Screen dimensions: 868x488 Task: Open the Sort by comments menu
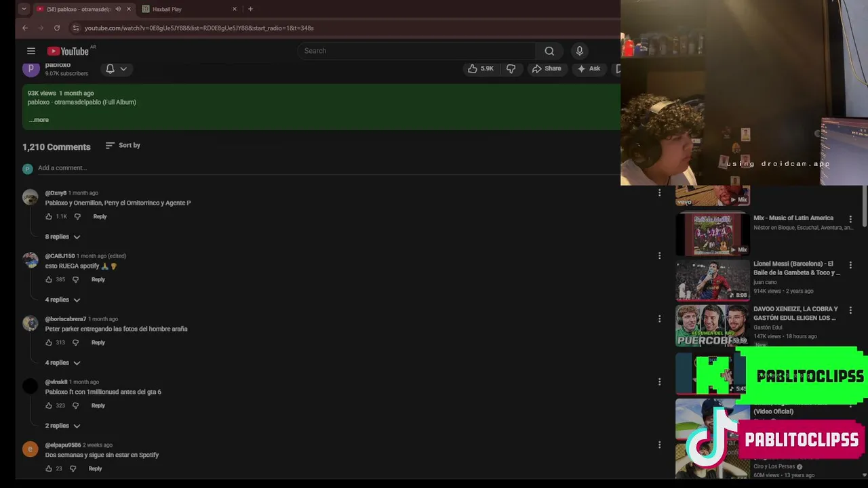[x=123, y=145]
